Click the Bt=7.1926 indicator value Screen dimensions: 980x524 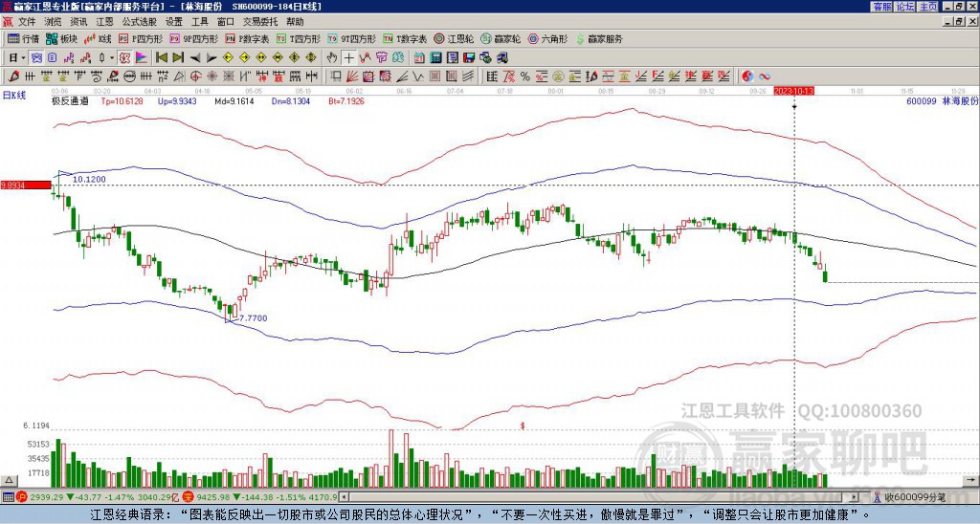pyautogui.click(x=346, y=100)
